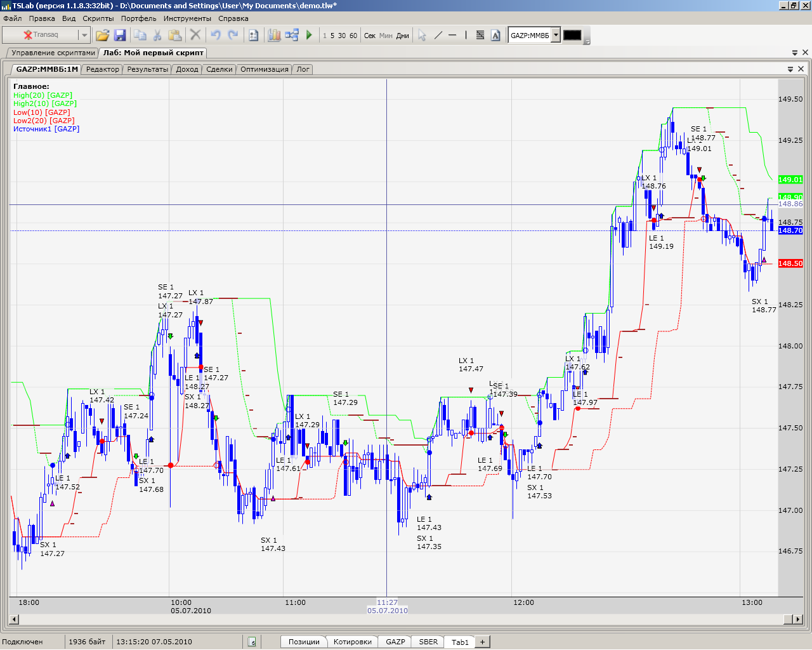Click the bar chart toolbar icon
Viewport: 812px width, 650px height.
(x=274, y=35)
